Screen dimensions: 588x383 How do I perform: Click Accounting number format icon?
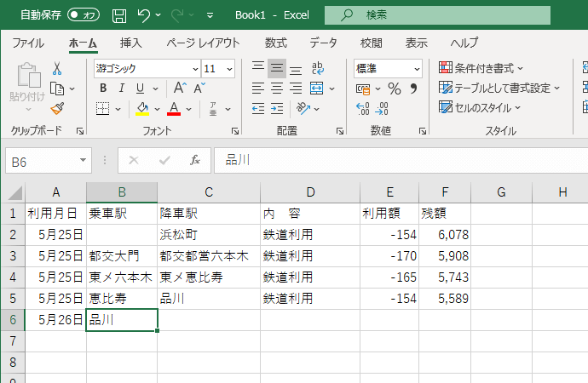(x=363, y=89)
